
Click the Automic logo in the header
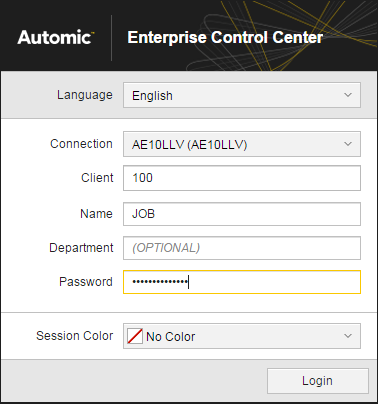pos(56,37)
